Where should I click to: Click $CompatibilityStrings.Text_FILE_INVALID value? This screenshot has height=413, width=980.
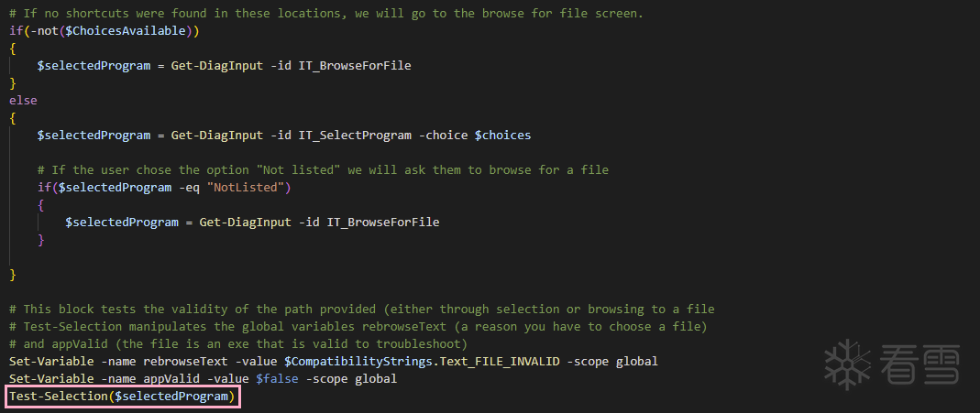coord(423,361)
